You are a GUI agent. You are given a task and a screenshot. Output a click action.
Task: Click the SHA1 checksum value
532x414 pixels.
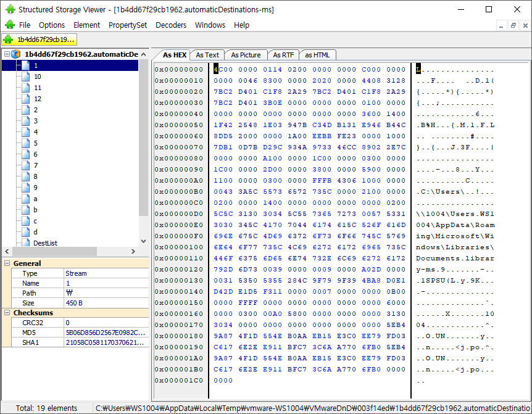pyautogui.click(x=105, y=342)
